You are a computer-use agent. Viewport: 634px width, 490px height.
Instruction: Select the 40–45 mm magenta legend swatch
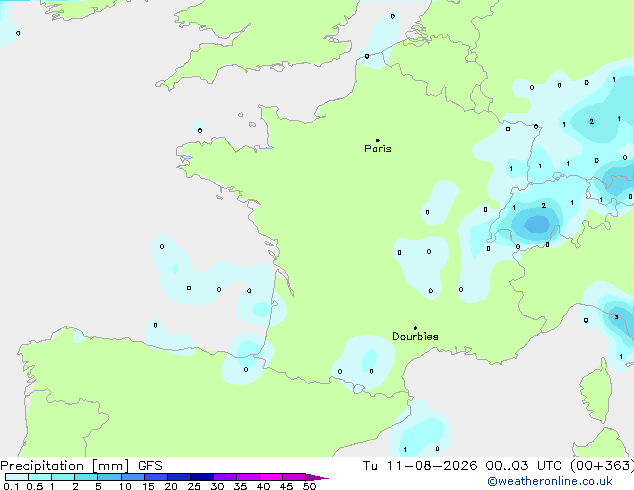point(271,477)
